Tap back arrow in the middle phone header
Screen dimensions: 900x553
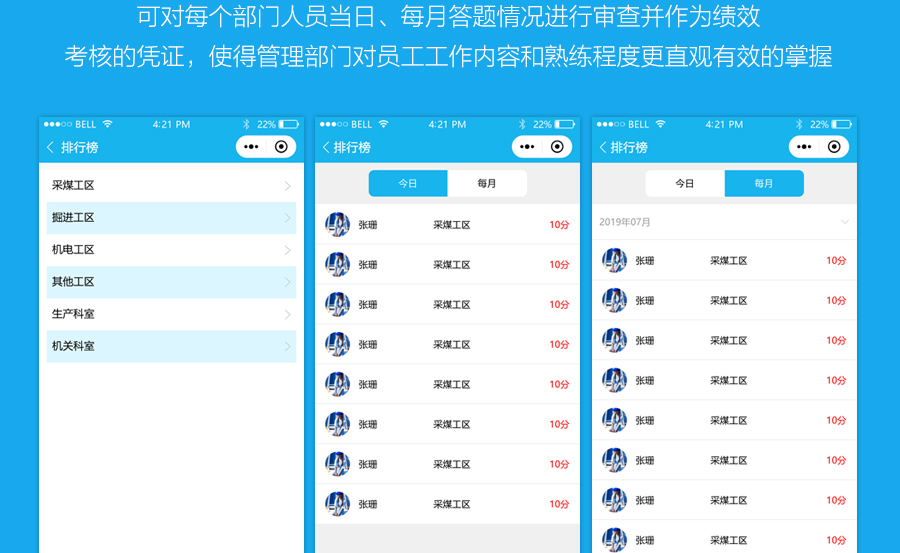[x=326, y=147]
